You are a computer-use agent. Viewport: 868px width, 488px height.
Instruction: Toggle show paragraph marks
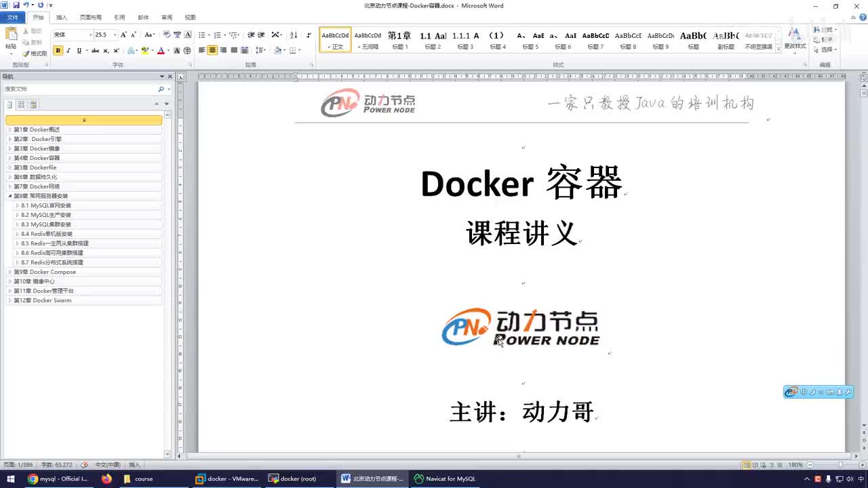pos(309,35)
